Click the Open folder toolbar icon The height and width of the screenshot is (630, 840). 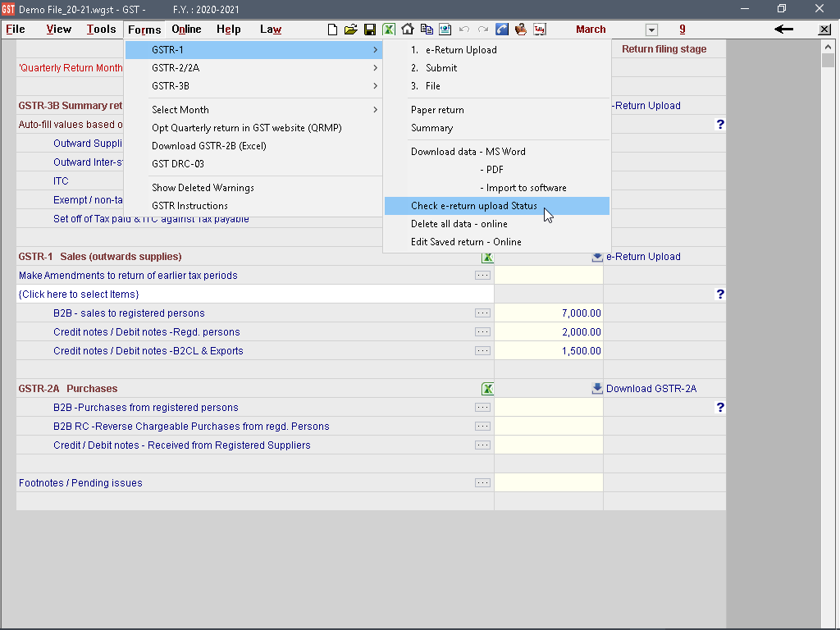351,30
